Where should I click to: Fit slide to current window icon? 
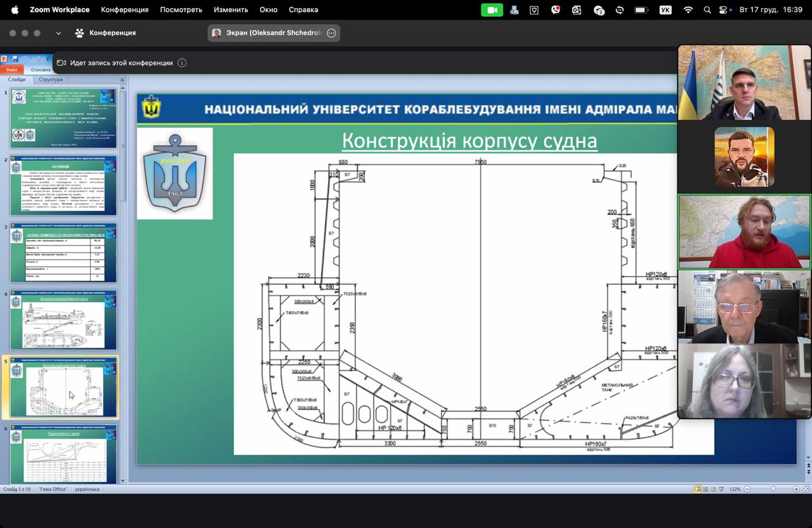[806, 489]
